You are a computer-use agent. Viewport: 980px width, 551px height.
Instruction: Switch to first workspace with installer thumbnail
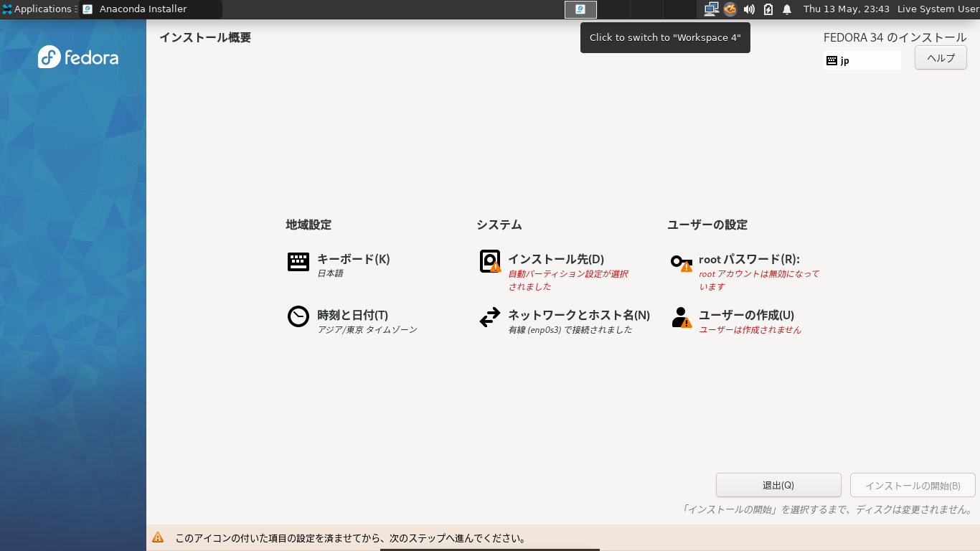[580, 9]
